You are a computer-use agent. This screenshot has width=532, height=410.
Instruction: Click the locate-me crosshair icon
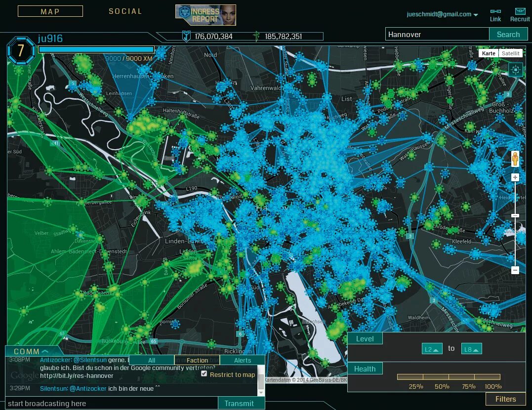coord(516,70)
